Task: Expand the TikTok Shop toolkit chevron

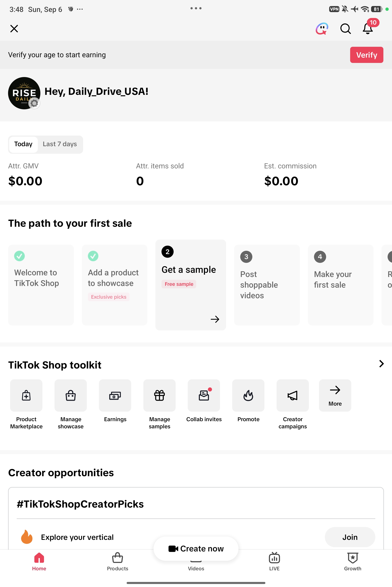Action: pos(381,364)
